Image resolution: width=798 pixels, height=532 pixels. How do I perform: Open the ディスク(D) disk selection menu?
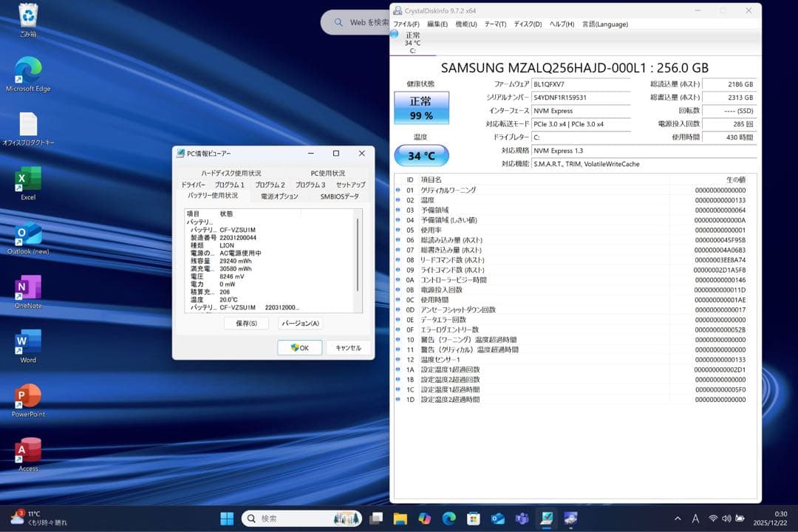coord(527,24)
